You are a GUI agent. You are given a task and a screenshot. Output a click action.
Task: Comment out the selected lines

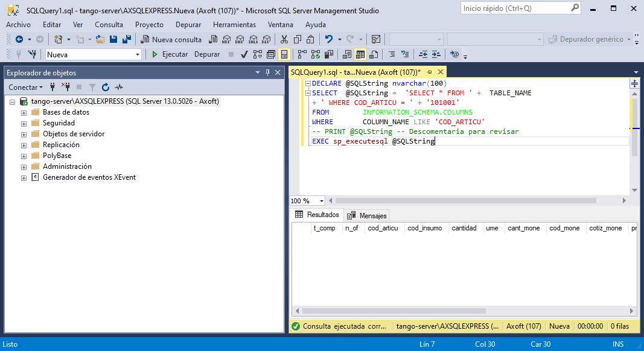(392, 54)
